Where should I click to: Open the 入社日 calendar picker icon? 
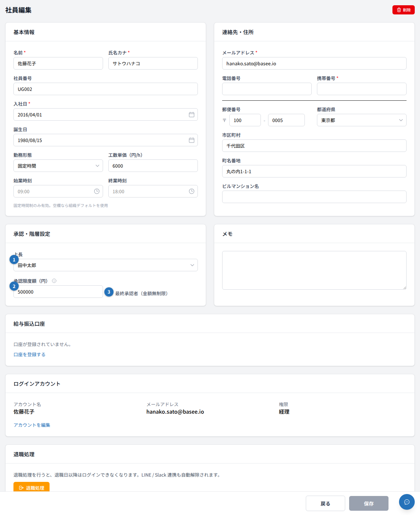192,114
